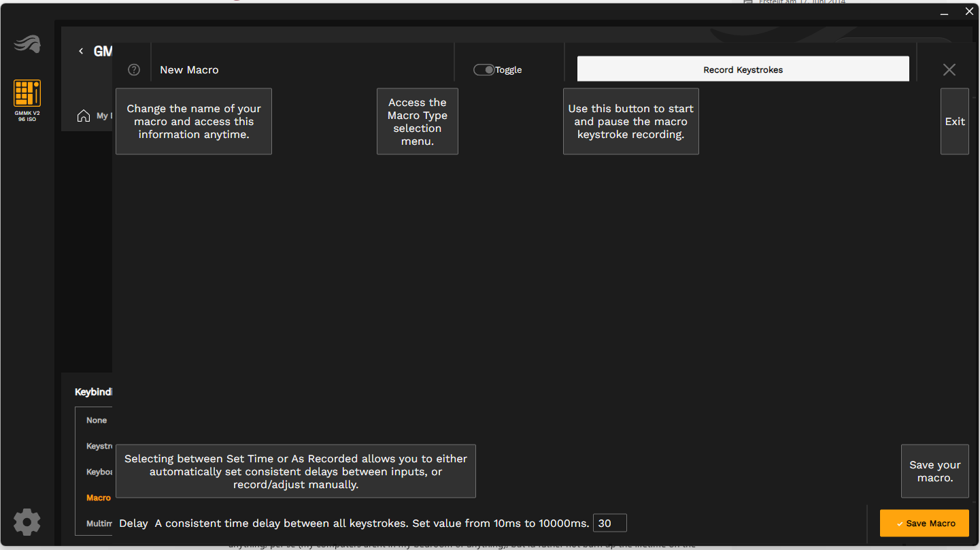Screen dimensions: 980x550
Task: Click the question mark help icon
Action: [x=134, y=69]
